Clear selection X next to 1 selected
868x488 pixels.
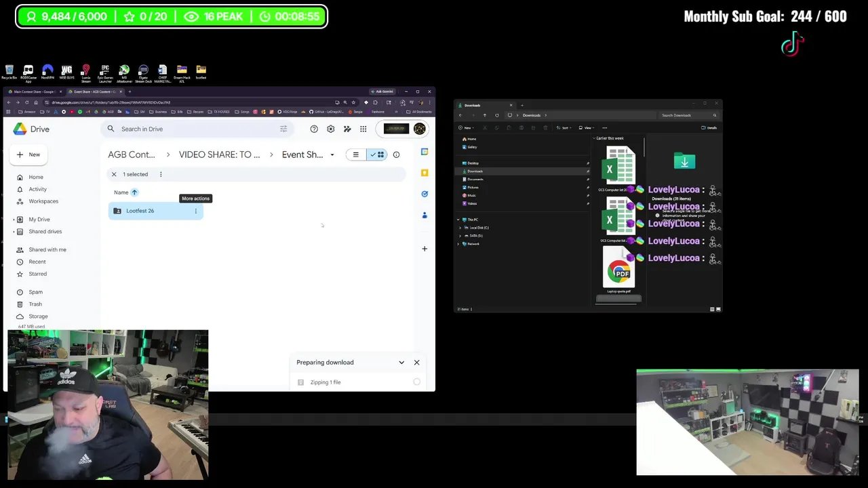(114, 174)
